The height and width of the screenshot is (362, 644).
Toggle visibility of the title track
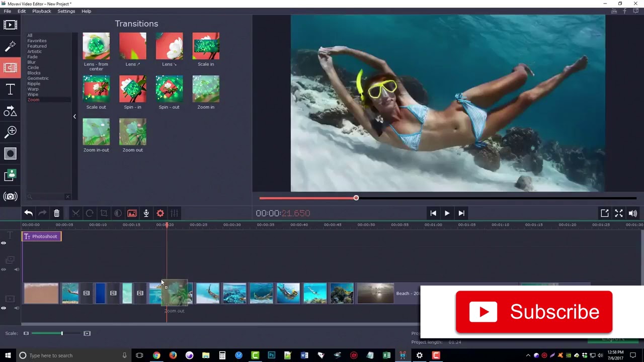[4, 243]
